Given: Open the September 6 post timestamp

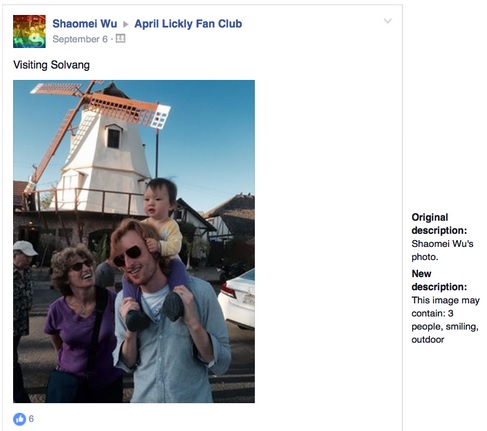Looking at the screenshot, I should click(80, 39).
